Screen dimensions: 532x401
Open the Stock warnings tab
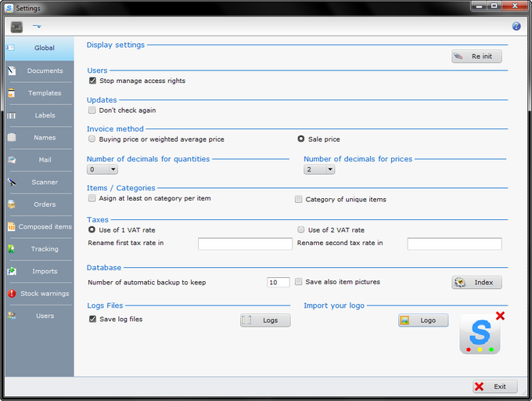tap(40, 294)
